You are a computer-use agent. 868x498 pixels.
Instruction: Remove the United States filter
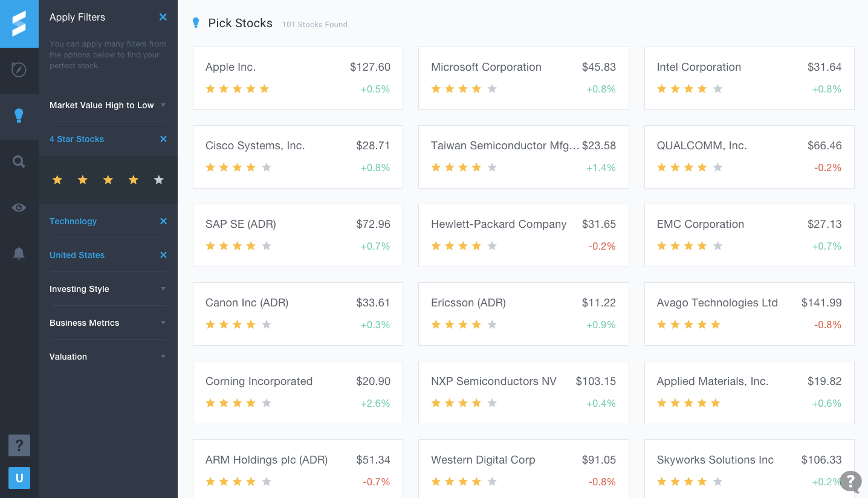coord(163,255)
